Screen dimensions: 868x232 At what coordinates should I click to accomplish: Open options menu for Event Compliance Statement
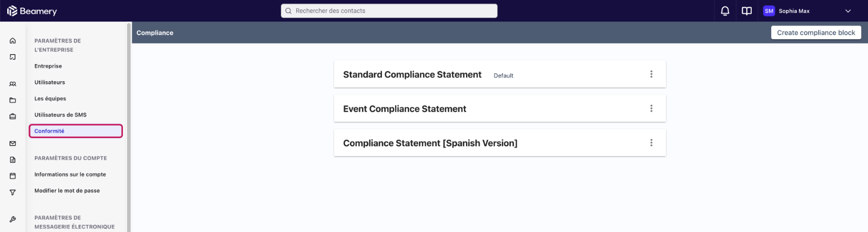click(x=651, y=108)
